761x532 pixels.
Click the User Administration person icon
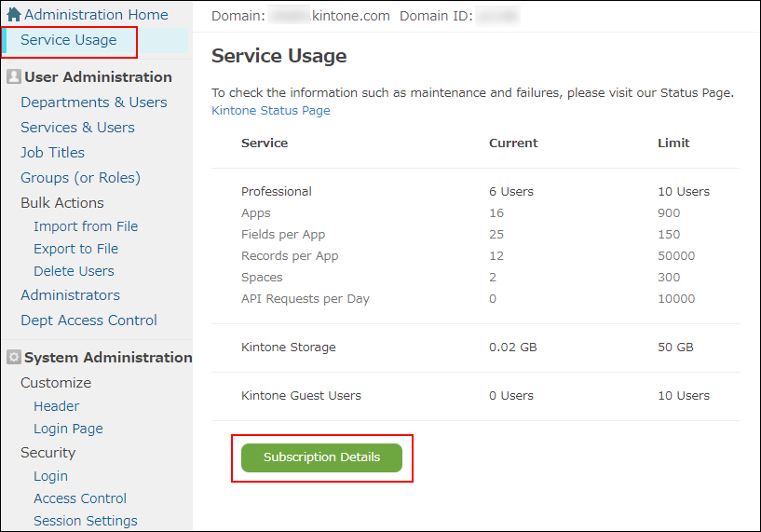(x=14, y=77)
